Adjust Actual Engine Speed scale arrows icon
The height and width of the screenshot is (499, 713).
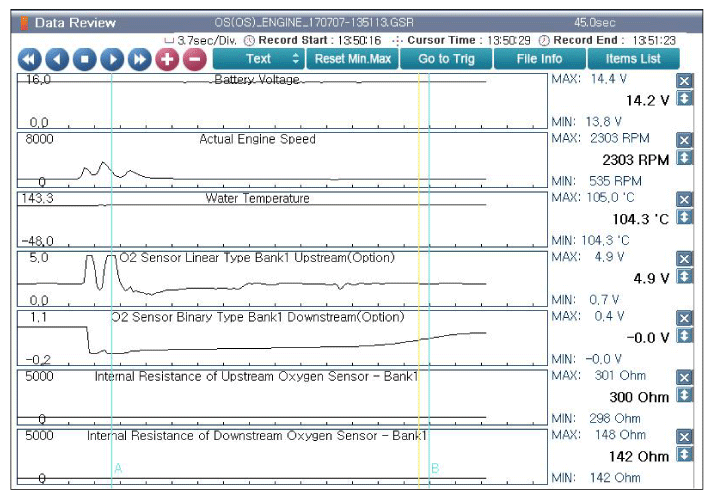(x=684, y=158)
